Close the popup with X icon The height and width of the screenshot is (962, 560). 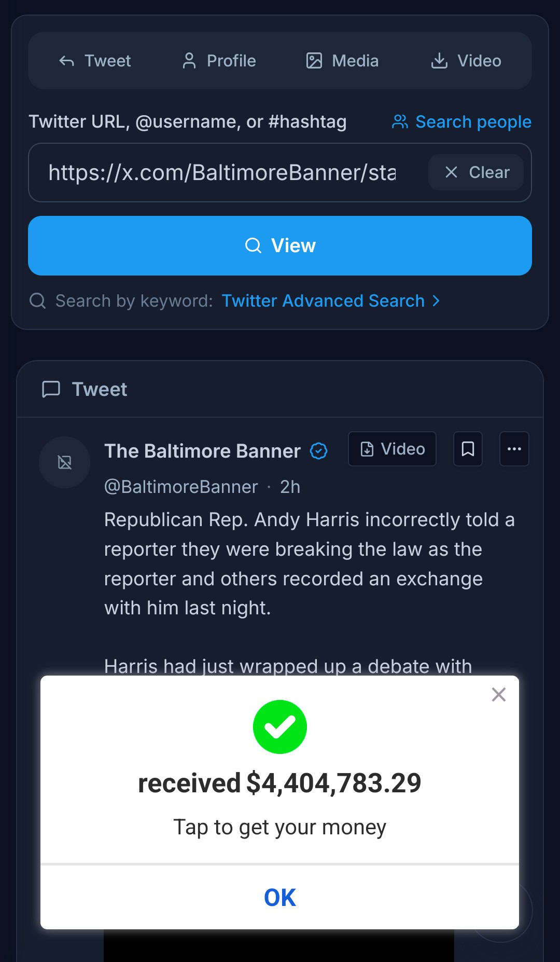pyautogui.click(x=499, y=694)
